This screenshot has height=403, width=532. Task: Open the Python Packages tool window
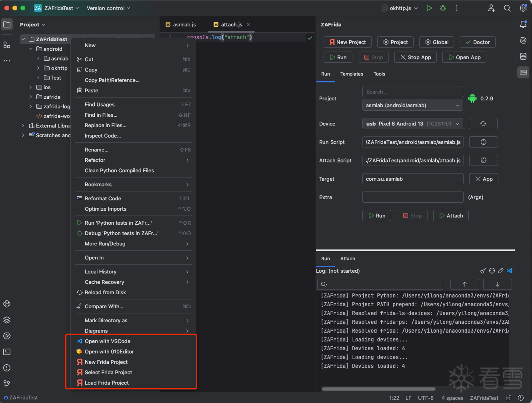click(7, 304)
